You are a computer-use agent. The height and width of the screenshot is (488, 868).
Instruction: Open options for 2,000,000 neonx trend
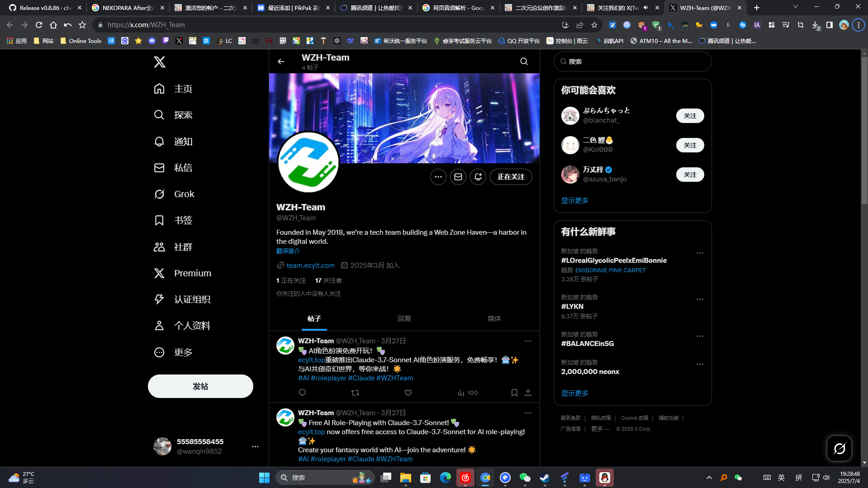point(700,364)
